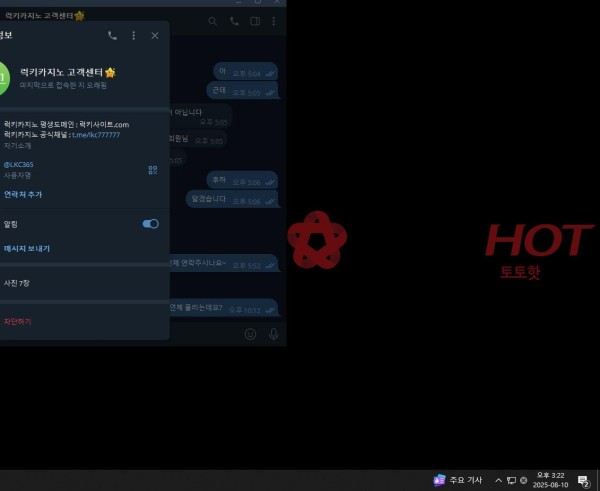
Task: Click the green profile avatar
Action: coord(4,78)
